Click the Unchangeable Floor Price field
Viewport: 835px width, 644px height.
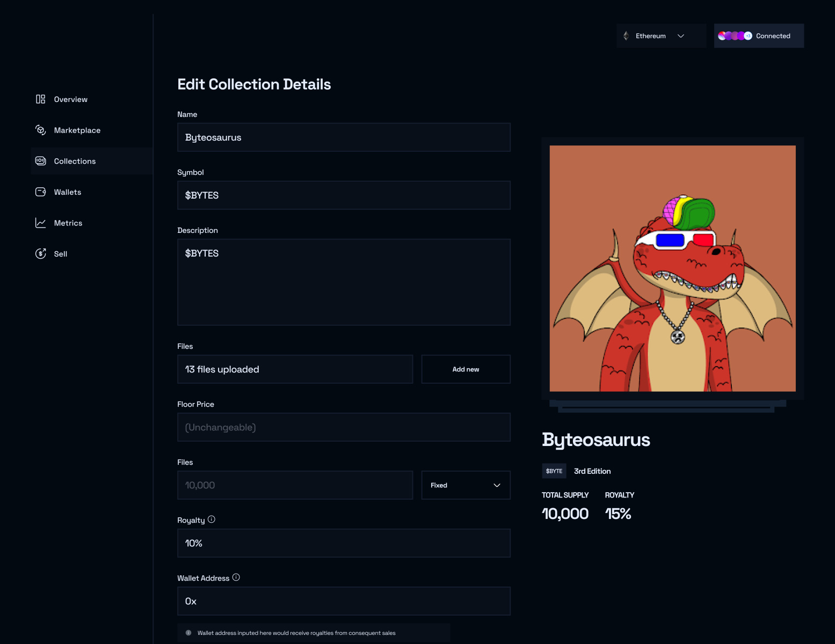344,427
